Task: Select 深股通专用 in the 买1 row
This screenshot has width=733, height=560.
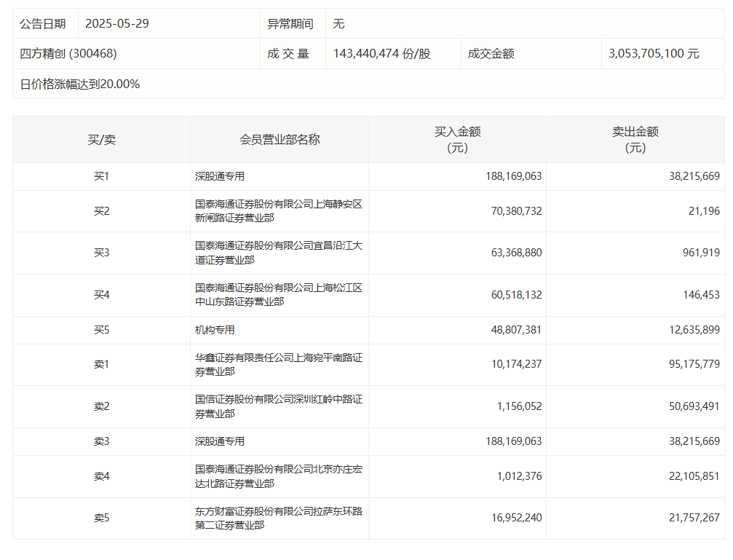Action: [x=220, y=176]
